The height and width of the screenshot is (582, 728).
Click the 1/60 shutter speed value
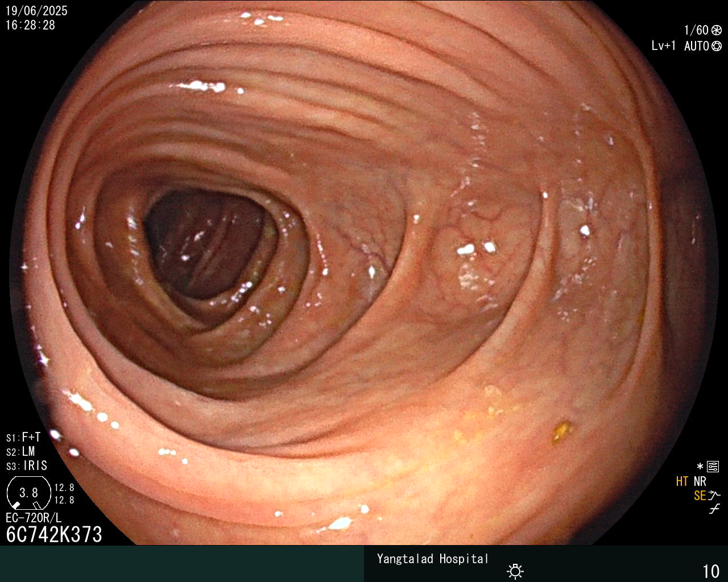(696, 30)
